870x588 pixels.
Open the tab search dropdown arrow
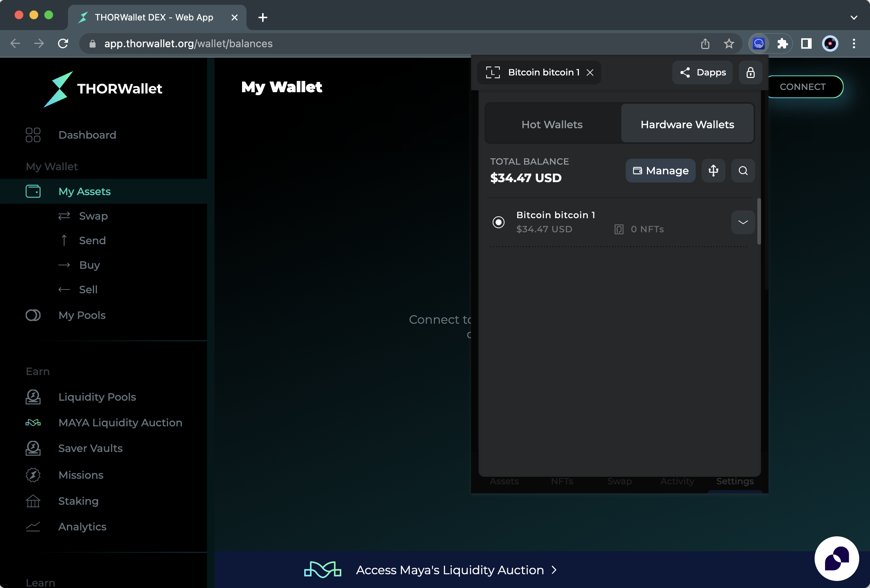854,17
